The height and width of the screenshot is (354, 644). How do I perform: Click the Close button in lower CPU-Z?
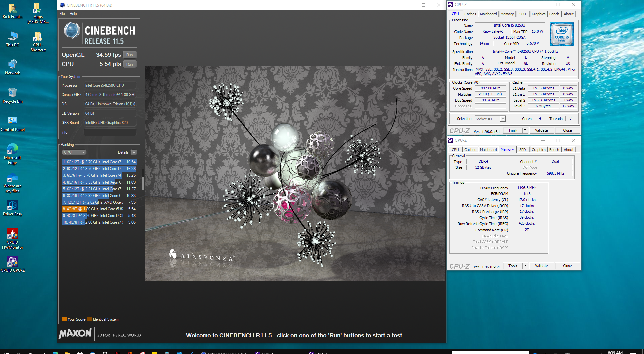[x=567, y=266]
